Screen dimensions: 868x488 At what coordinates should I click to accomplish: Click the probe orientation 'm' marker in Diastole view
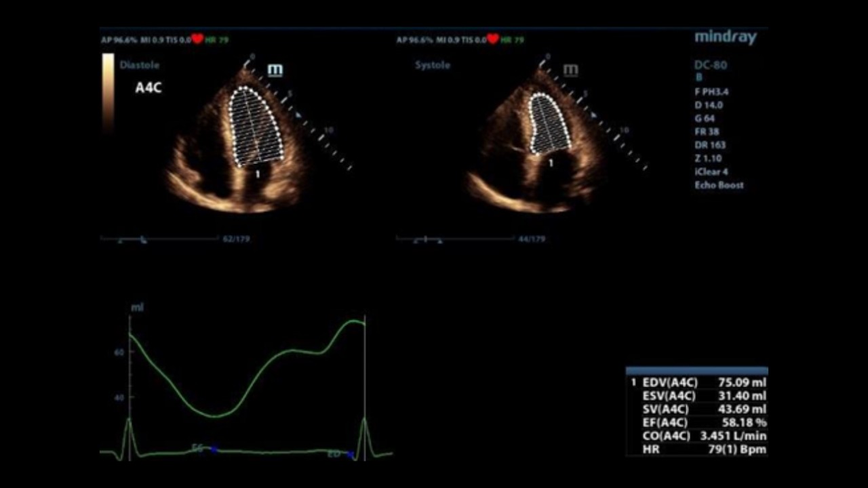(275, 70)
